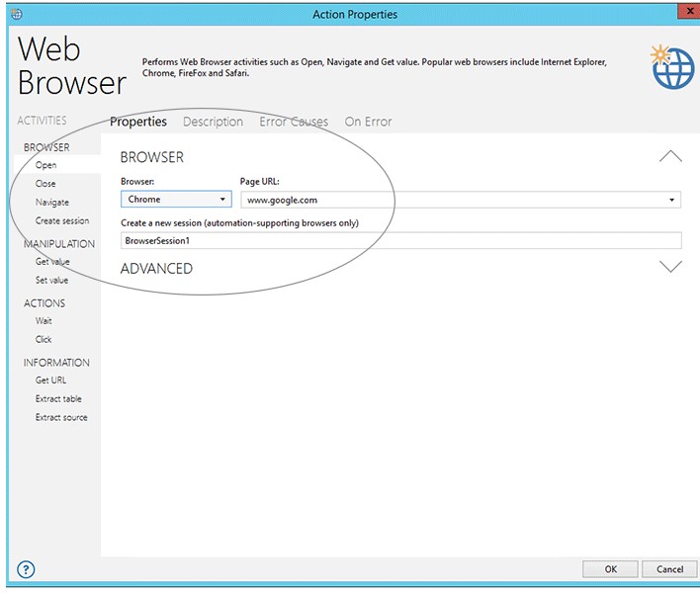Open the Browser dropdown showing Chrome

coord(176,199)
